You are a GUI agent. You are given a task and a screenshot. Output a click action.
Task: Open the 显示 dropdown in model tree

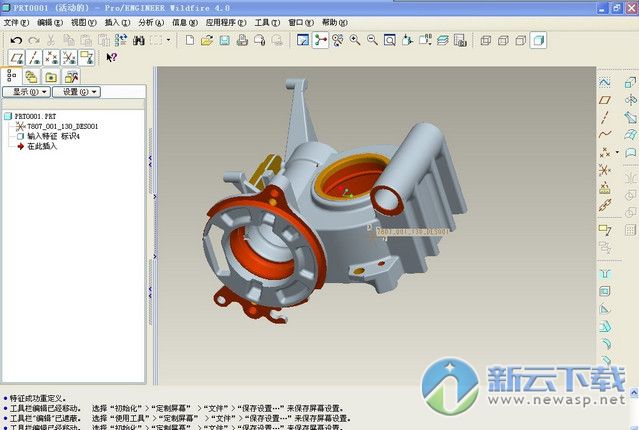[x=26, y=92]
